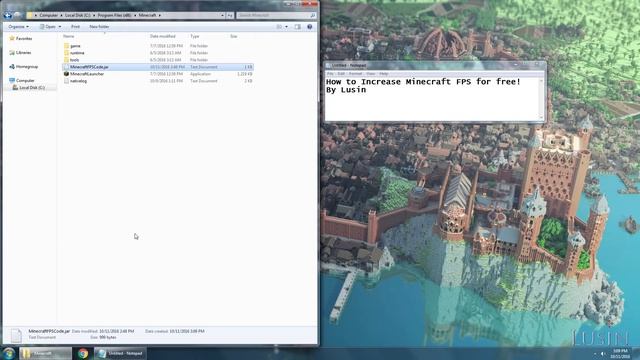This screenshot has height=360, width=640.
Task: Switch to Untitled - Notepad taskbar button
Action: (121, 353)
